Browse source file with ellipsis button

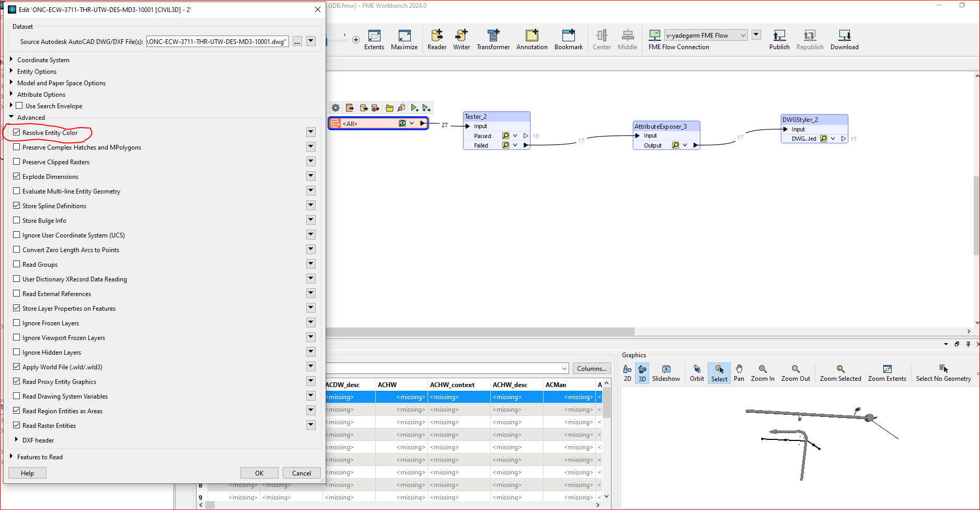tap(297, 41)
